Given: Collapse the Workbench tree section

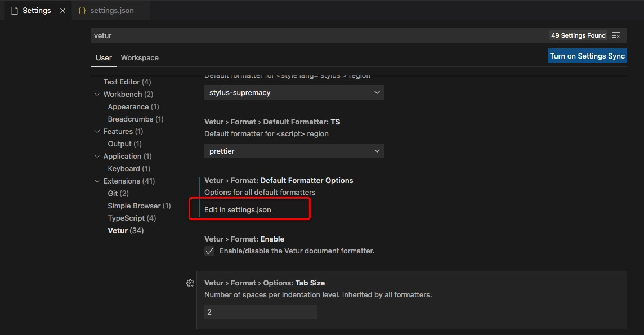Looking at the screenshot, I should tap(97, 95).
